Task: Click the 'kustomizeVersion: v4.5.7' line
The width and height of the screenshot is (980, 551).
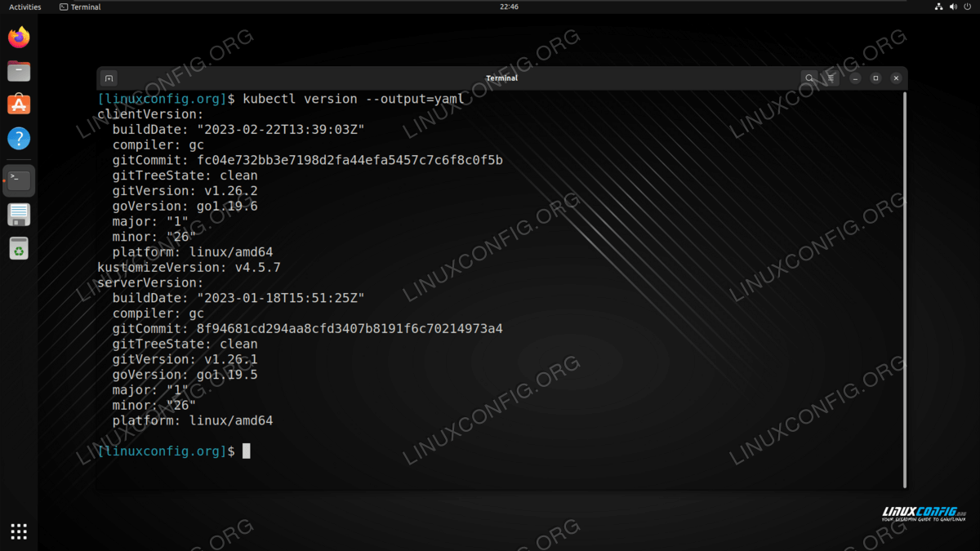Action: [x=189, y=267]
